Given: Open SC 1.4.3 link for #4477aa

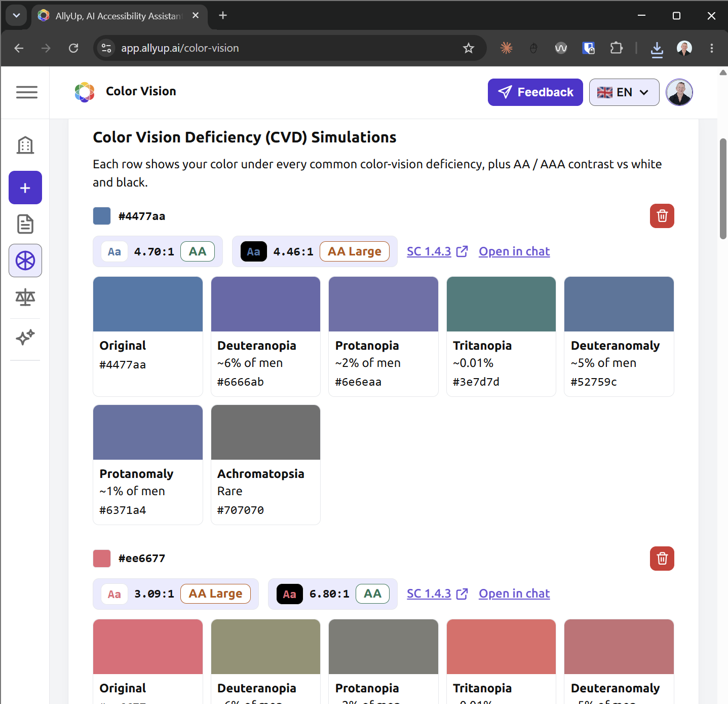Looking at the screenshot, I should 437,251.
